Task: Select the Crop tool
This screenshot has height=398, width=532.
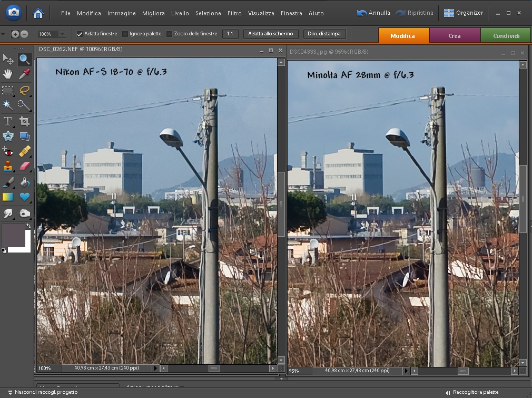Action: 24,121
